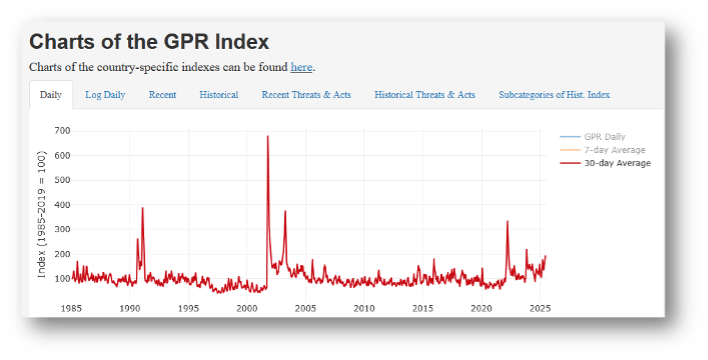The width and height of the screenshot is (708, 360).
Task: Click the 2022 spike on the chart
Action: 508,221
